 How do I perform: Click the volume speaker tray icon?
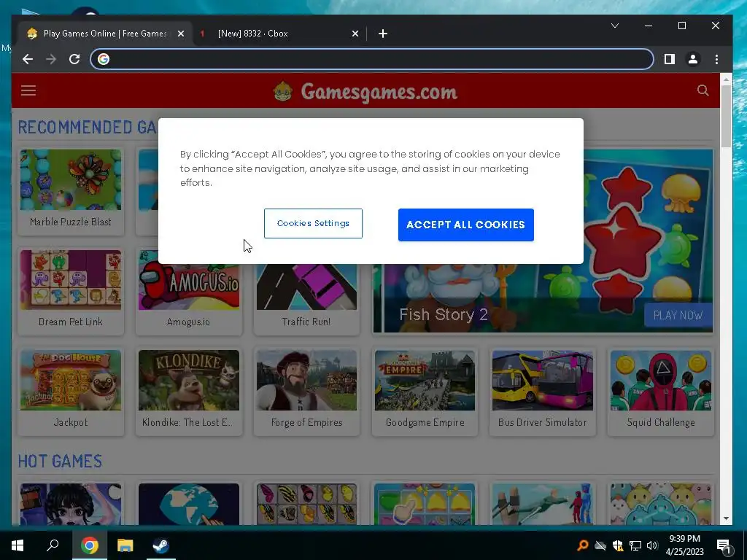coord(652,545)
